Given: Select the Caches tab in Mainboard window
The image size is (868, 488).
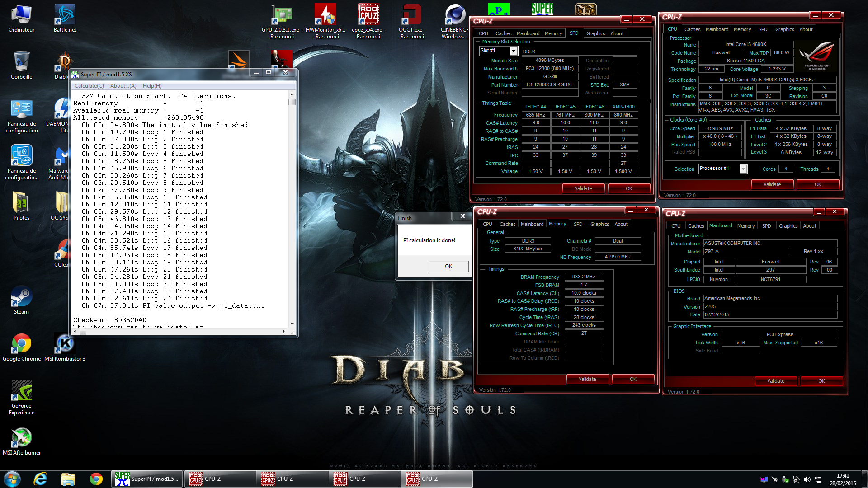Looking at the screenshot, I should point(696,226).
